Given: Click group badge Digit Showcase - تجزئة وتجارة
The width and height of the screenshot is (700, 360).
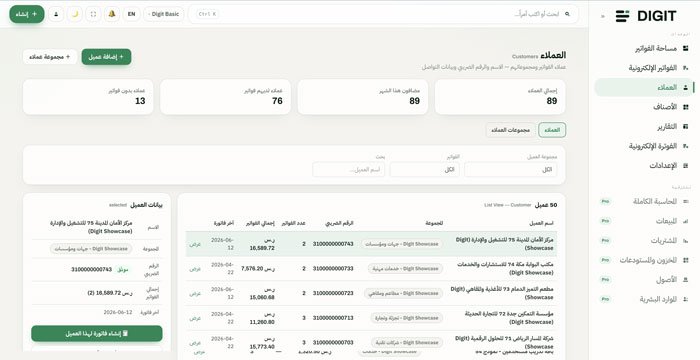Looking at the screenshot, I should coord(406,318).
